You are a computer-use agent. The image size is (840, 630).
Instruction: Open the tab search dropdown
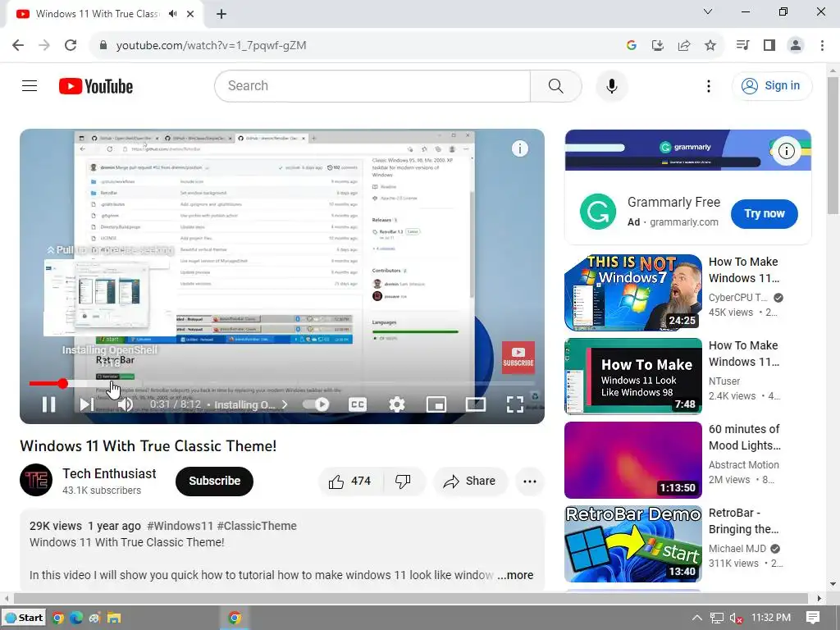coord(708,11)
